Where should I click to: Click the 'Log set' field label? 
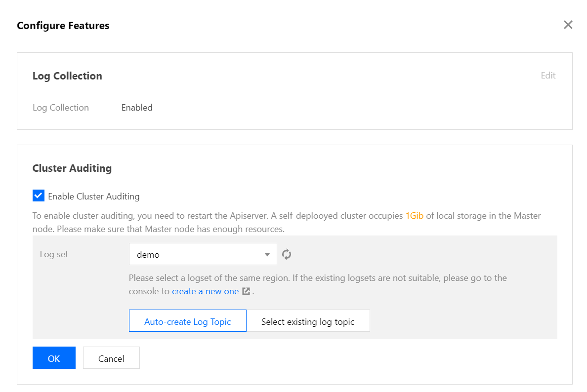54,255
